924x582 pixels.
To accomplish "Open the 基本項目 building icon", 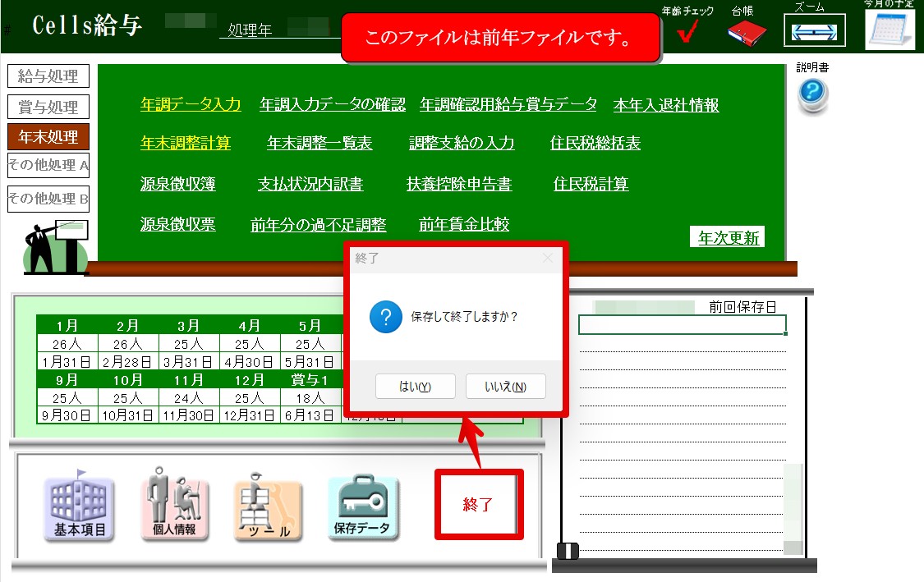I will point(80,508).
